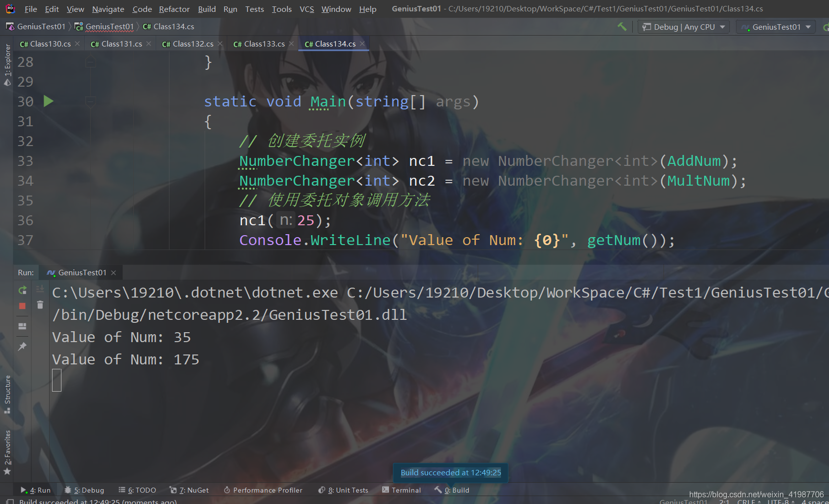Open the 8: Unit Tests tool window
The height and width of the screenshot is (504, 829).
point(343,490)
